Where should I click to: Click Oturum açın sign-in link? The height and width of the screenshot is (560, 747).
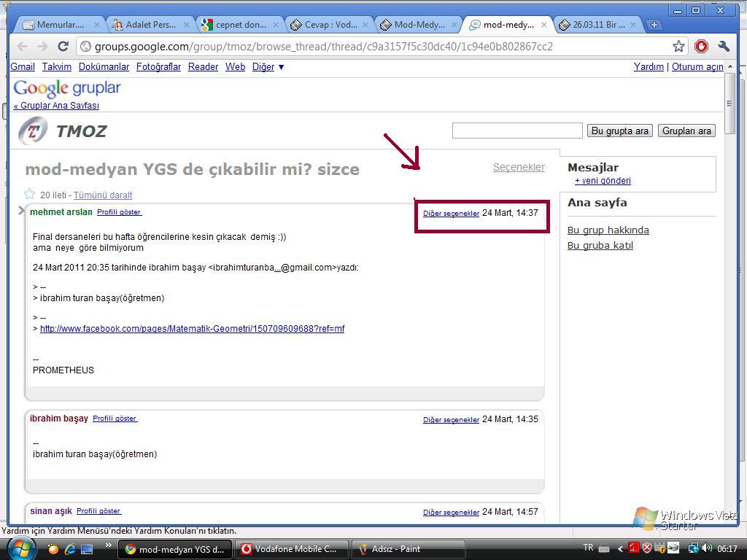(697, 66)
